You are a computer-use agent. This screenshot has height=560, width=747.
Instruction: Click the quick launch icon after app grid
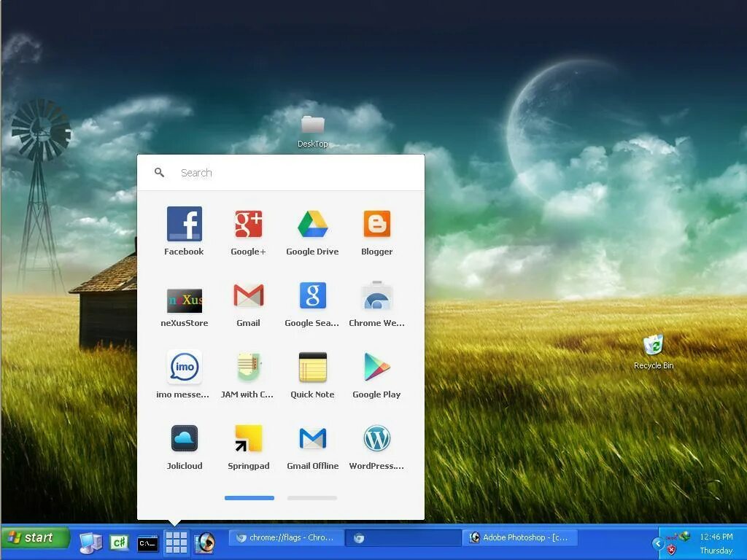click(205, 542)
